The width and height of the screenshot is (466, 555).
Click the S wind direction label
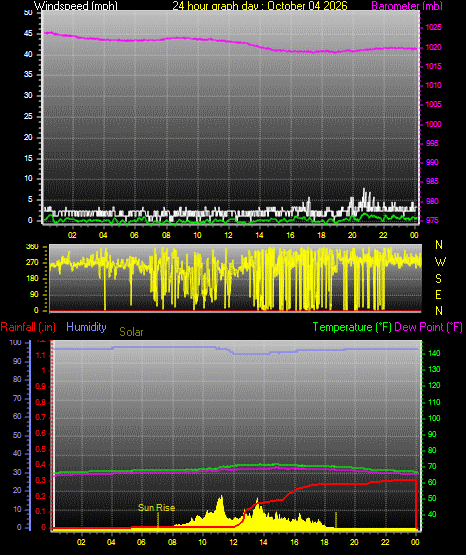tap(438, 279)
